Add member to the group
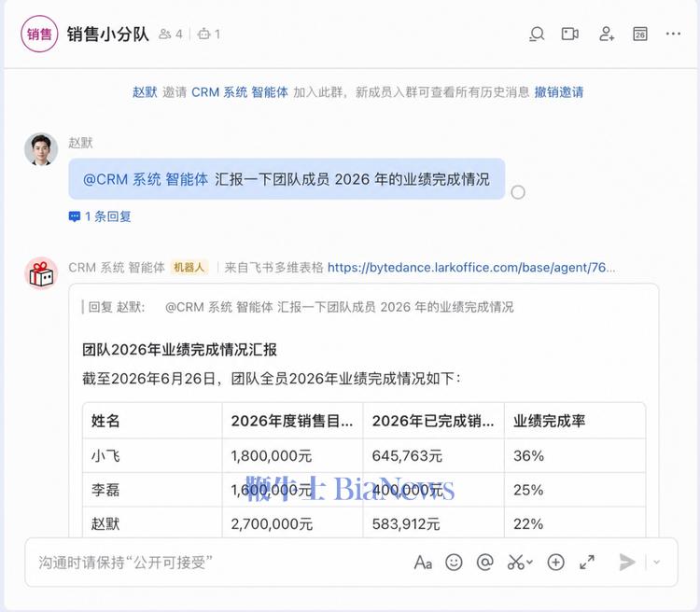The image size is (700, 612). (x=607, y=34)
